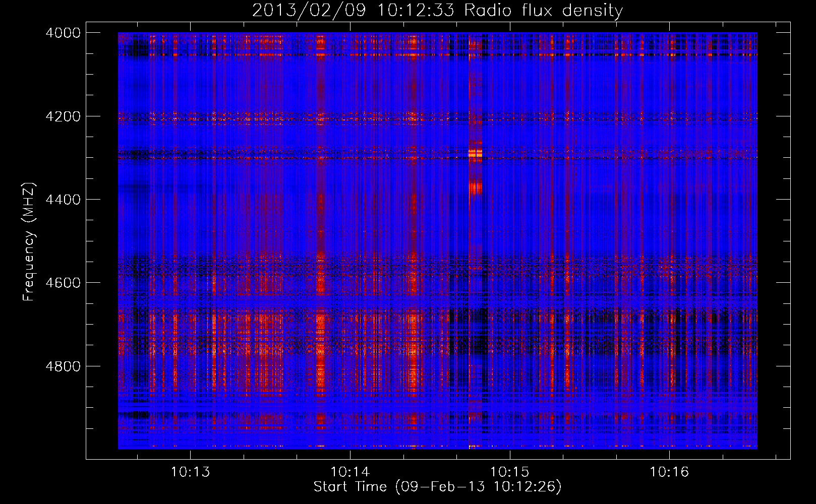
Task: Click the 4400 frequency axis label
Action: [x=63, y=200]
